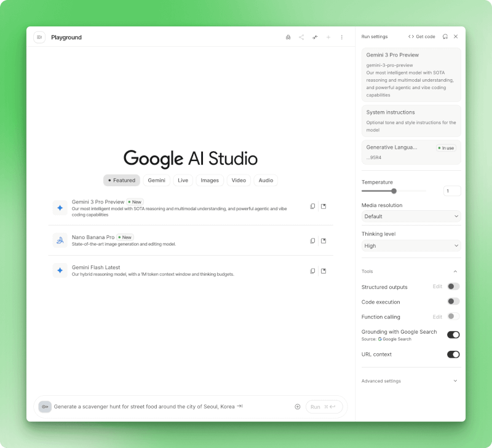Select the Gemini category filter
492x448 pixels.
click(x=156, y=180)
